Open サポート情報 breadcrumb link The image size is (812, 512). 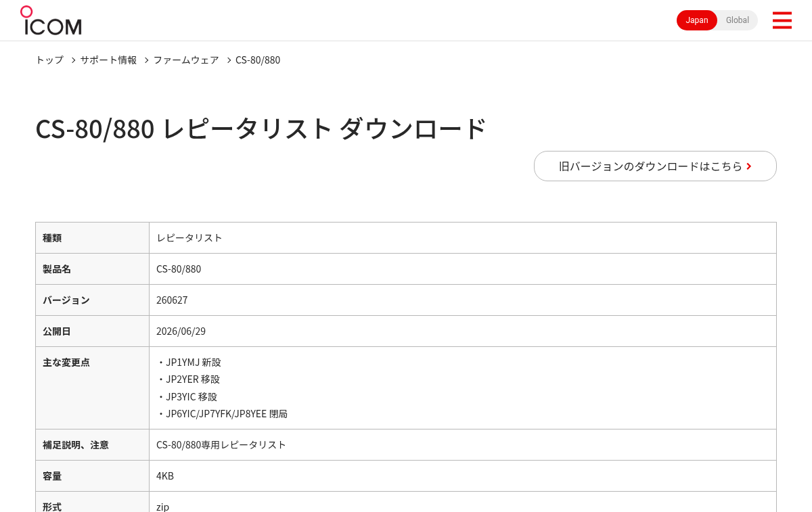point(108,60)
